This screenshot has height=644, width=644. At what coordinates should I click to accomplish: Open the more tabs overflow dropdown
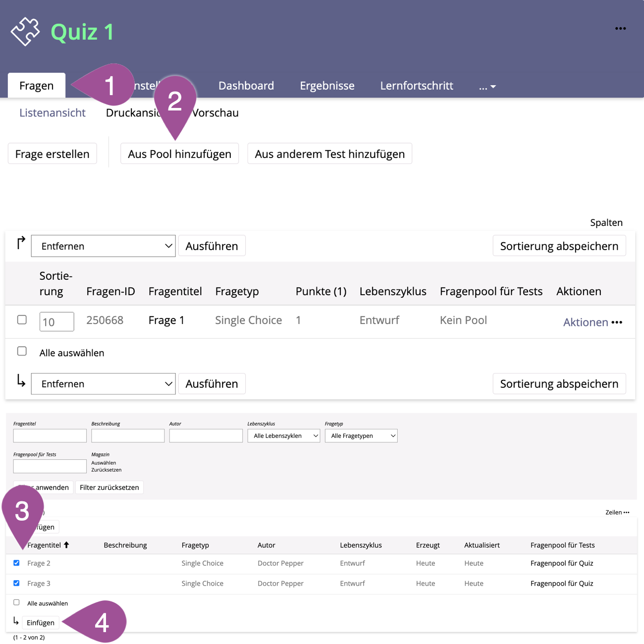487,86
